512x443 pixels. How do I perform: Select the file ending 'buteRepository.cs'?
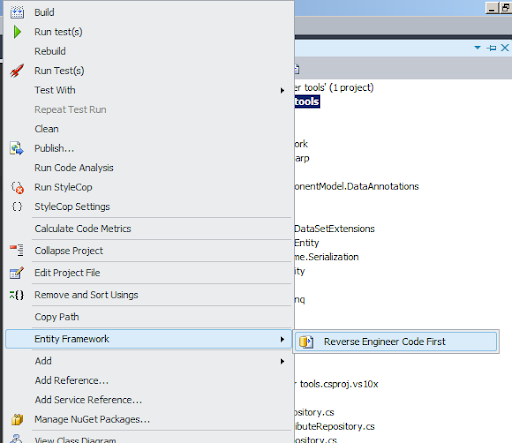coord(335,426)
